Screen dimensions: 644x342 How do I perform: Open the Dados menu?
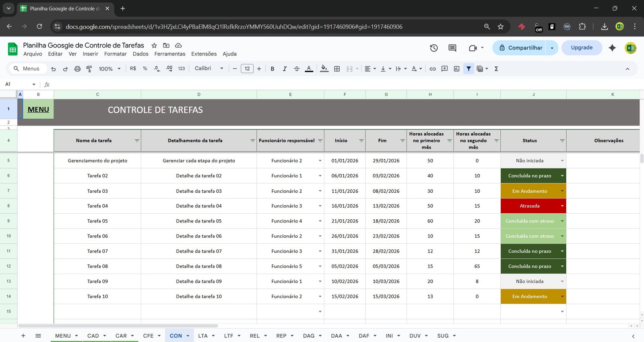(140, 54)
